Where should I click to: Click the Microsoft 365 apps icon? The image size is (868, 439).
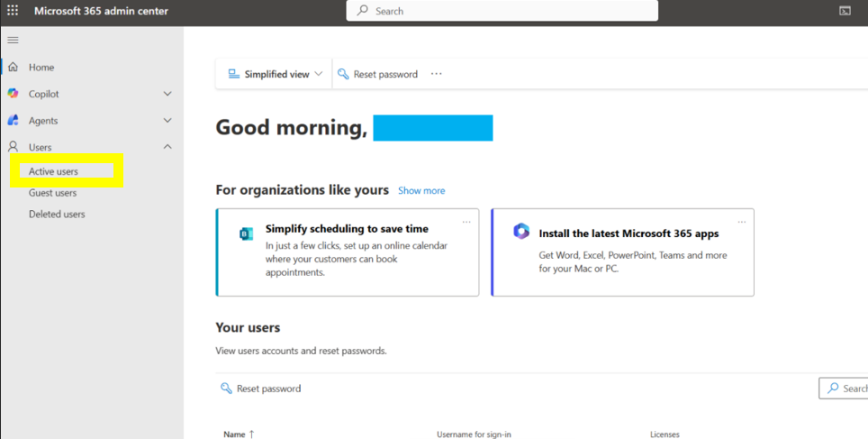pos(521,232)
